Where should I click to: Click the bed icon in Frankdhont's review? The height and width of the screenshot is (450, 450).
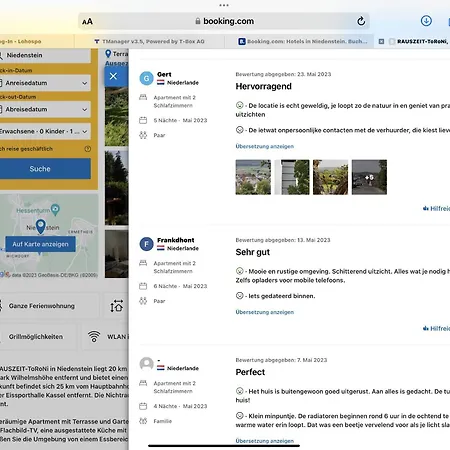tap(143, 263)
